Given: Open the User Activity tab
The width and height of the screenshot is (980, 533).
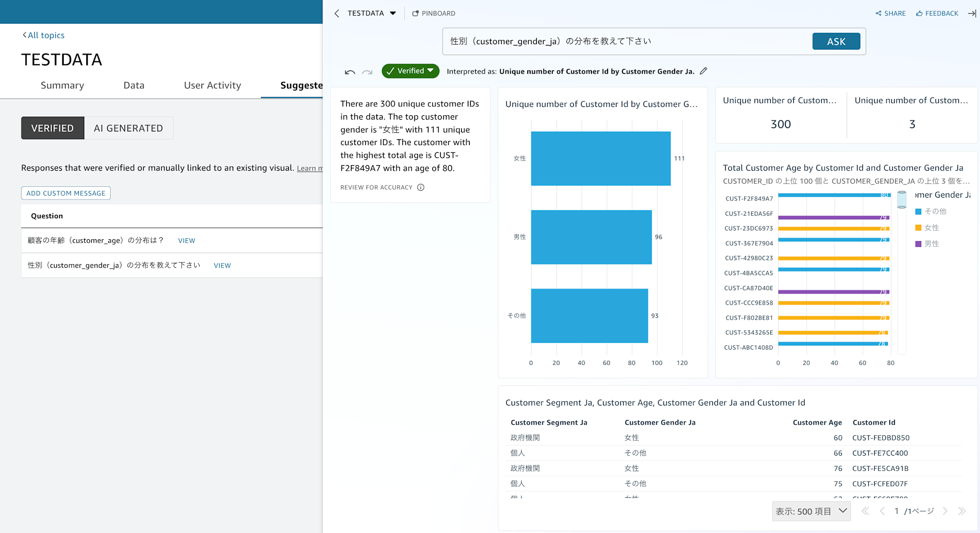Looking at the screenshot, I should pos(212,85).
